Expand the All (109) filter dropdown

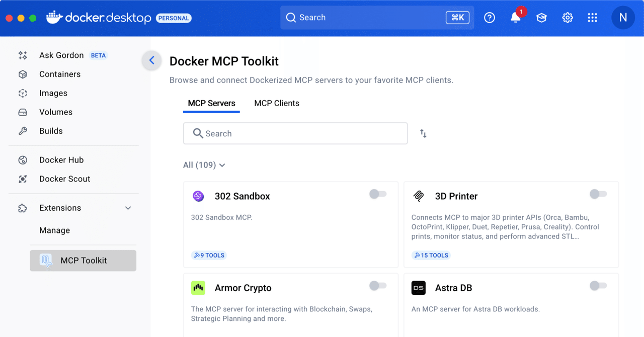point(204,165)
